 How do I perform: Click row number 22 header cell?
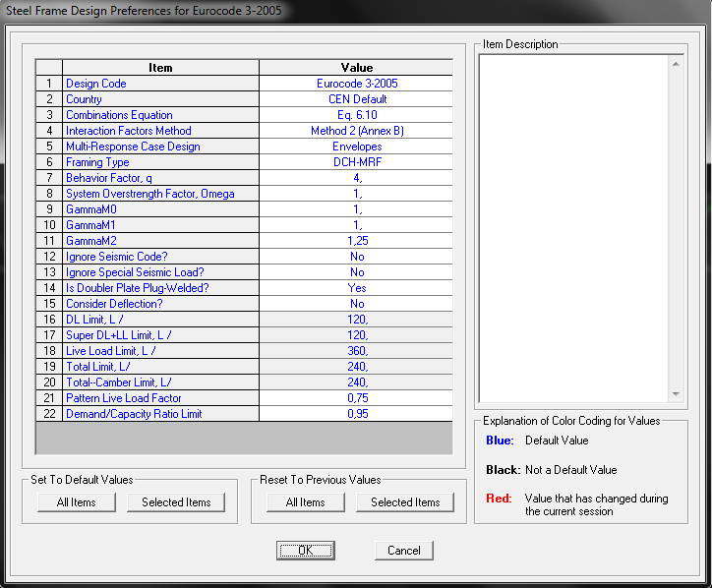(49, 414)
